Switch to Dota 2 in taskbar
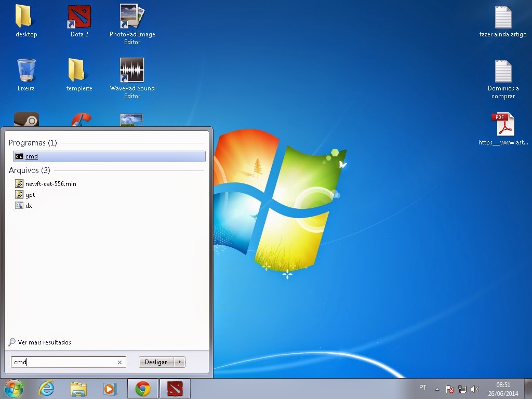The height and width of the screenshot is (399, 532). 175,389
